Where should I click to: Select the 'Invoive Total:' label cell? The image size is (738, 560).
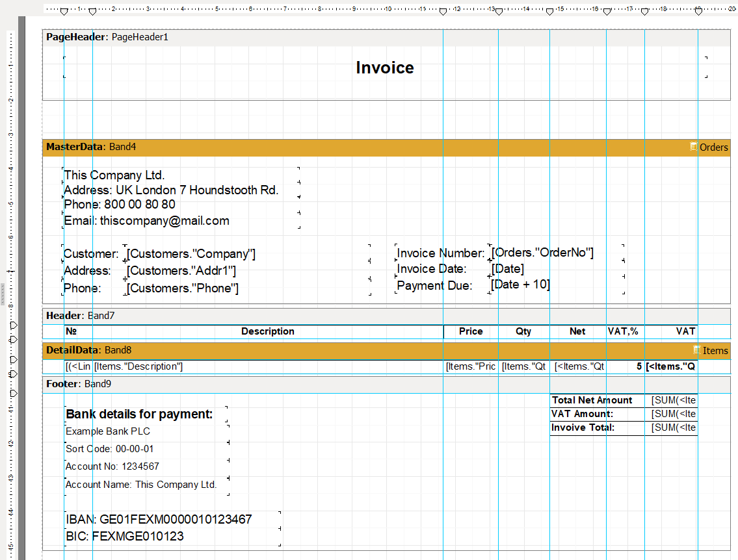(x=598, y=428)
